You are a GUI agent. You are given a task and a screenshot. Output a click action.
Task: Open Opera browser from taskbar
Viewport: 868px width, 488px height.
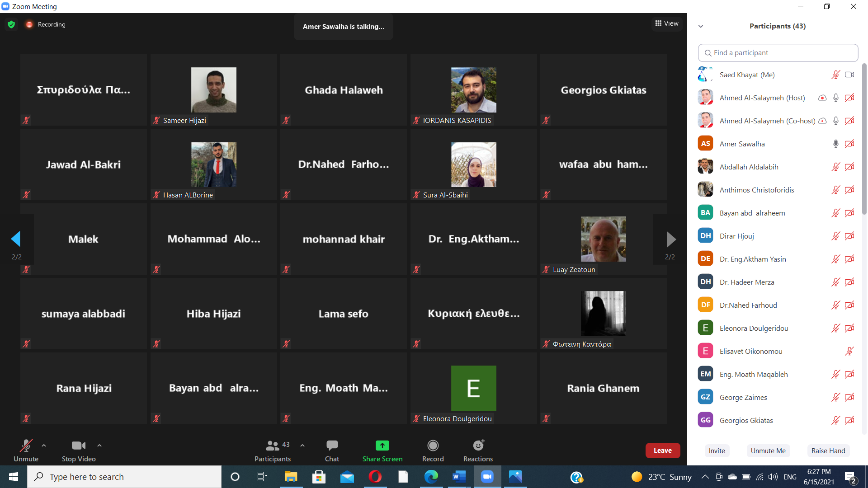375,477
